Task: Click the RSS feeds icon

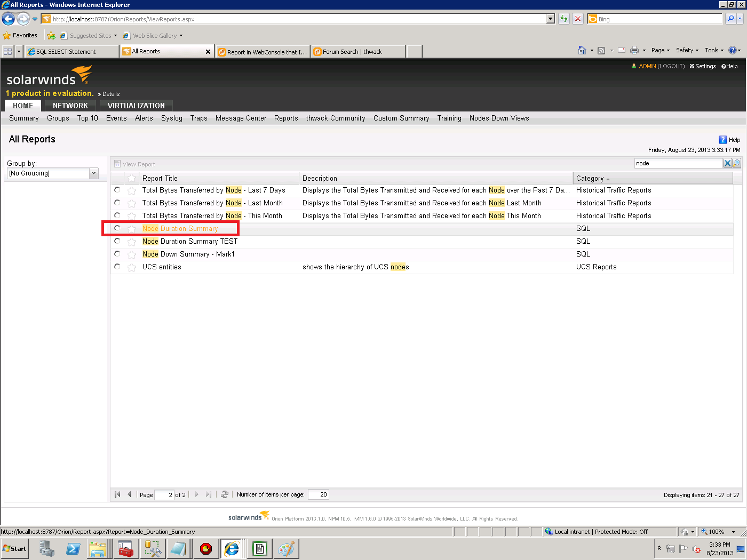Action: pyautogui.click(x=601, y=51)
